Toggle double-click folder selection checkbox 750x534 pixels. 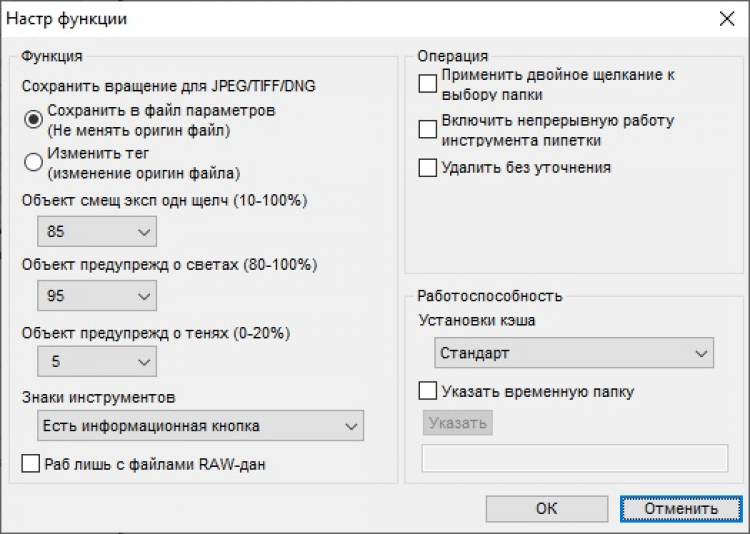[428, 84]
